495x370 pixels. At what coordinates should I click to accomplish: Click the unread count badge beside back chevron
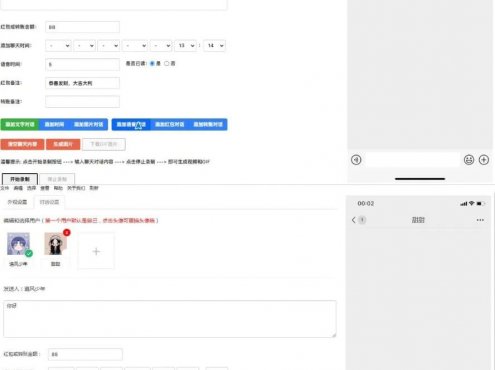pyautogui.click(x=362, y=220)
